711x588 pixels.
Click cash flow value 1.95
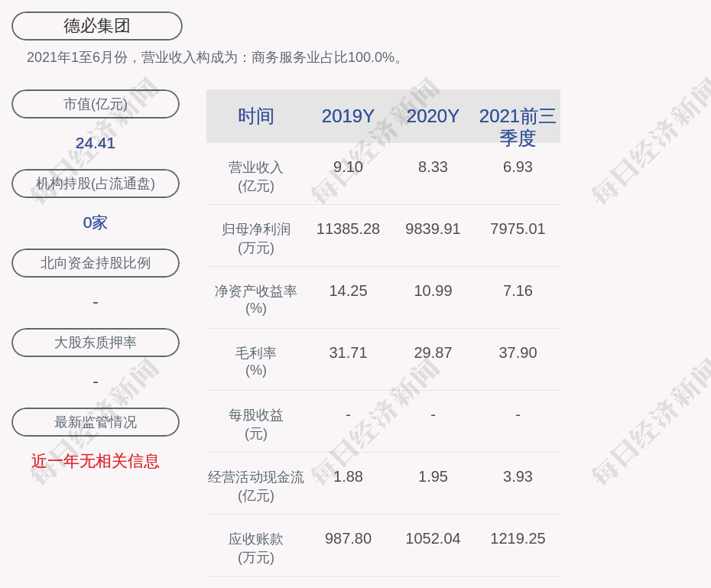pyautogui.click(x=433, y=476)
